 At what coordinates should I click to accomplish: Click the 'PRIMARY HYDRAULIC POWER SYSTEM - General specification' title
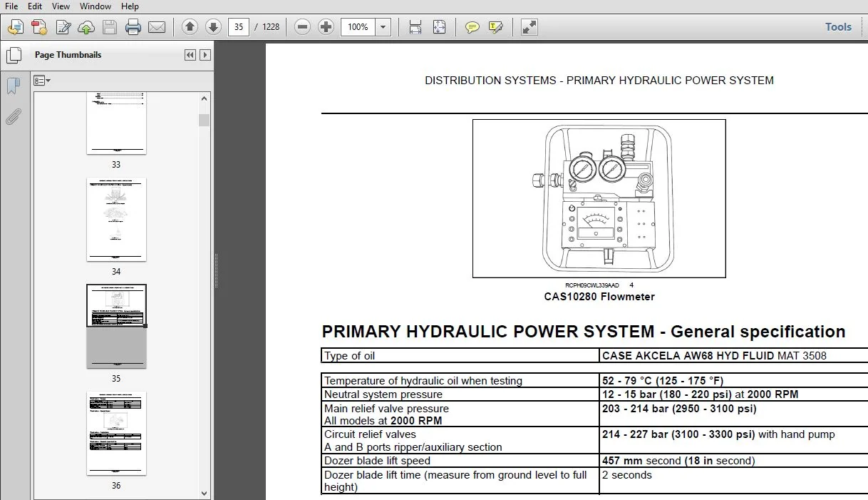584,332
